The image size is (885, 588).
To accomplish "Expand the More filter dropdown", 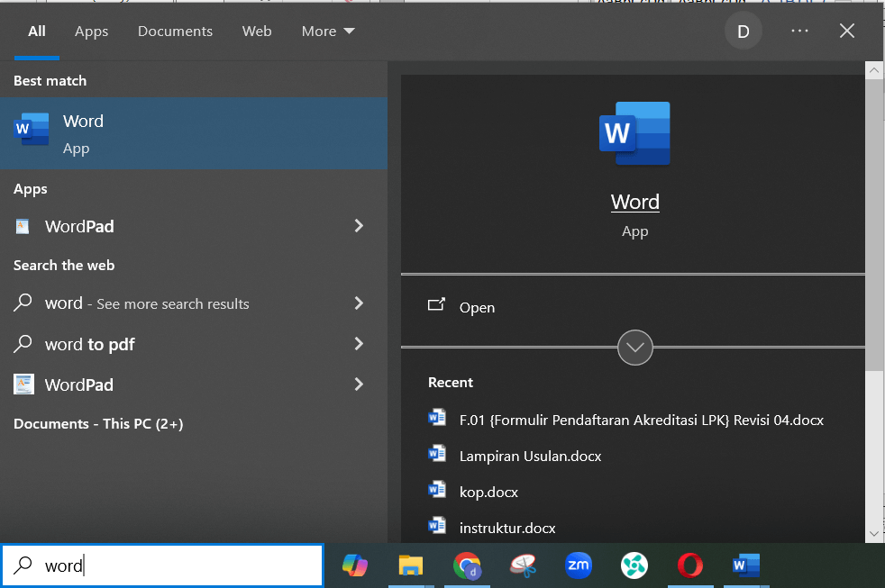I will (x=327, y=31).
